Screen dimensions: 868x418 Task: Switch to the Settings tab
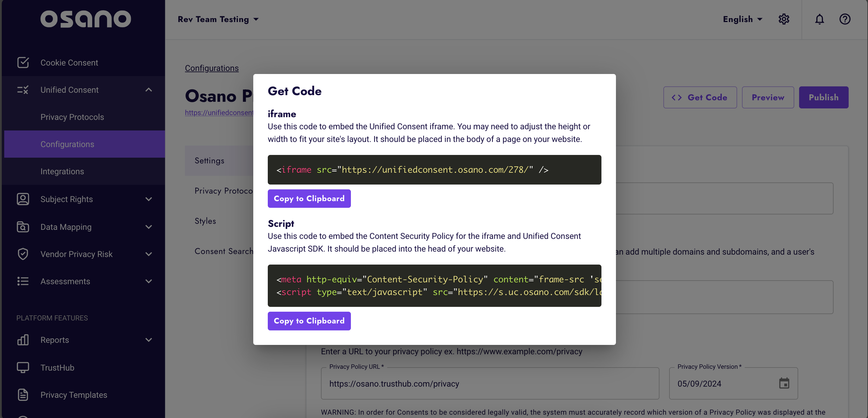click(x=219, y=160)
